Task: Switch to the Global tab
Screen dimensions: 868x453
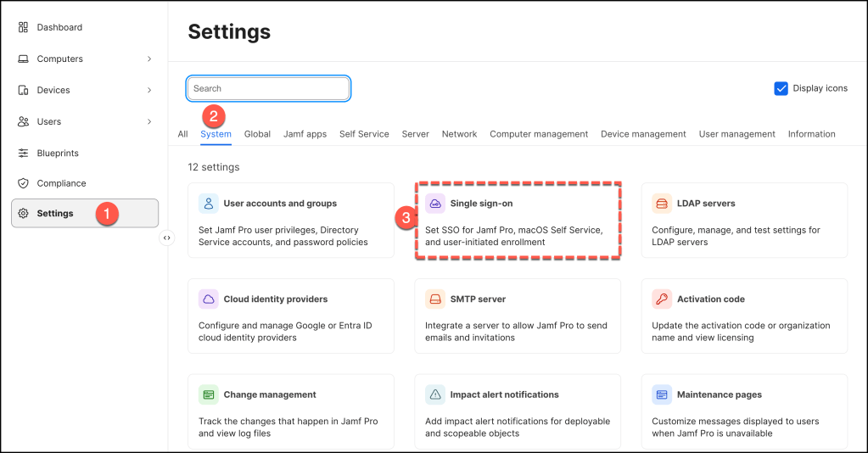Action: (x=257, y=134)
